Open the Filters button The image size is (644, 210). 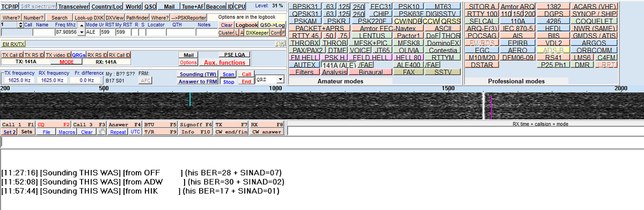pyautogui.click(x=304, y=72)
